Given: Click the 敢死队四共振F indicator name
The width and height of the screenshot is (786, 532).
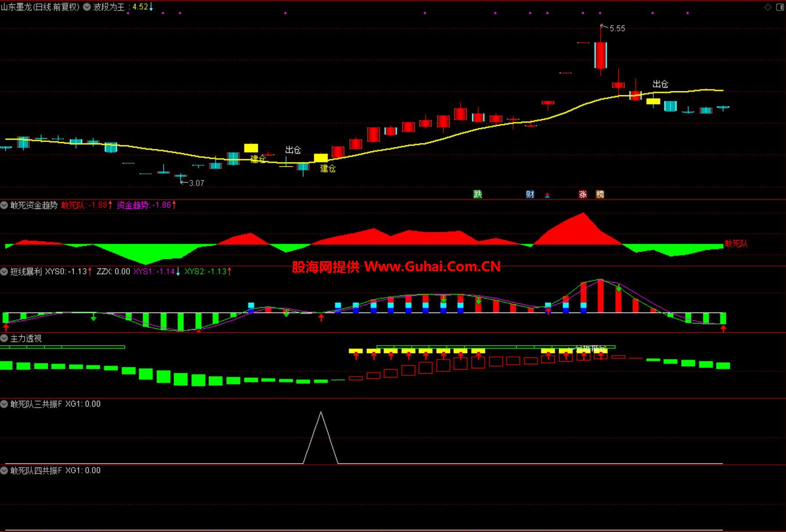Looking at the screenshot, I should [36, 471].
